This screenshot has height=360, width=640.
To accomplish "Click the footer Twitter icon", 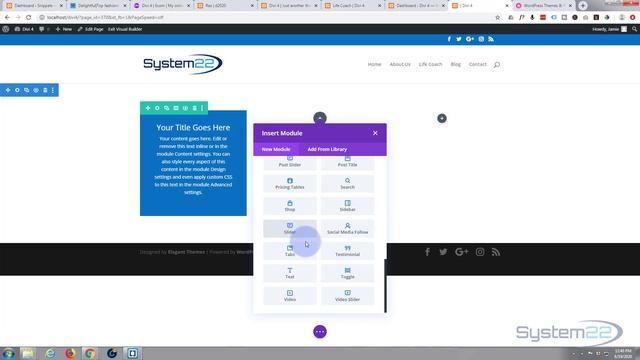I will pyautogui.click(x=443, y=252).
